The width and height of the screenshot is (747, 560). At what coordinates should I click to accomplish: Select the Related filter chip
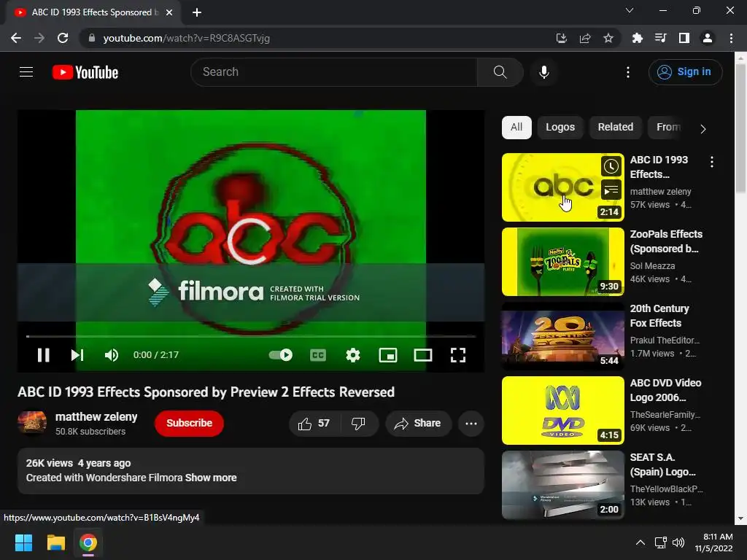pyautogui.click(x=616, y=127)
